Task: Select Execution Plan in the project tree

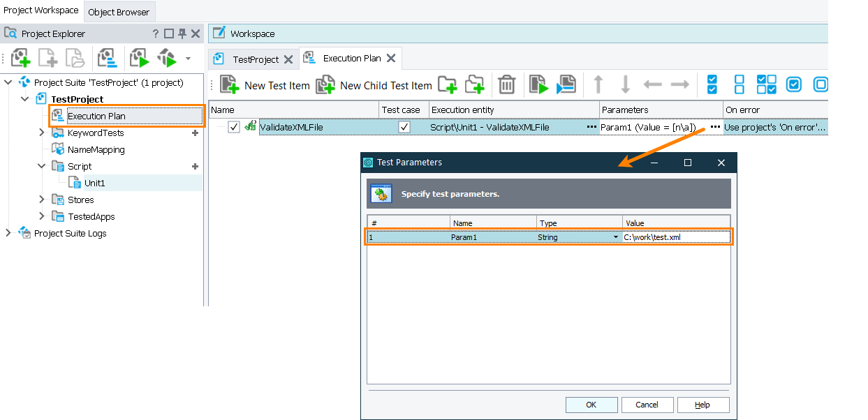Action: point(96,116)
